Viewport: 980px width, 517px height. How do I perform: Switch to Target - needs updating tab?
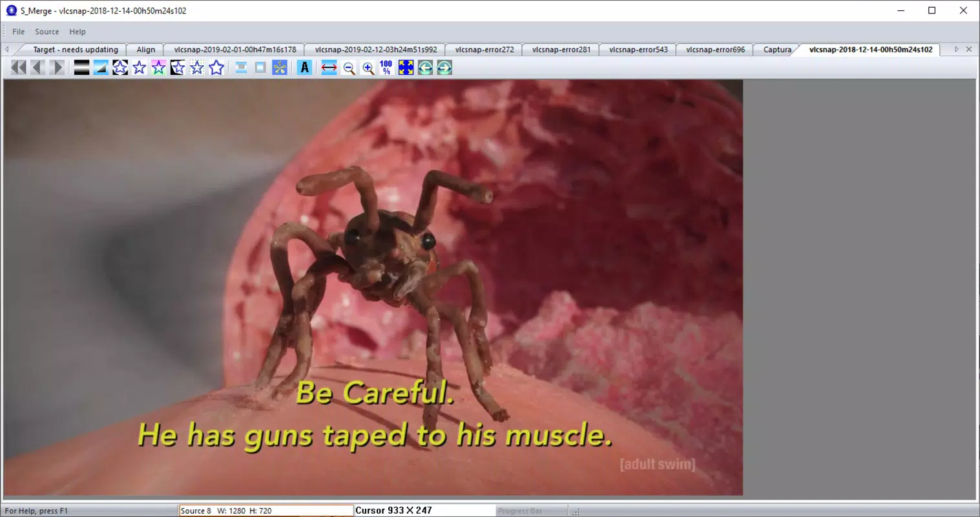[76, 50]
